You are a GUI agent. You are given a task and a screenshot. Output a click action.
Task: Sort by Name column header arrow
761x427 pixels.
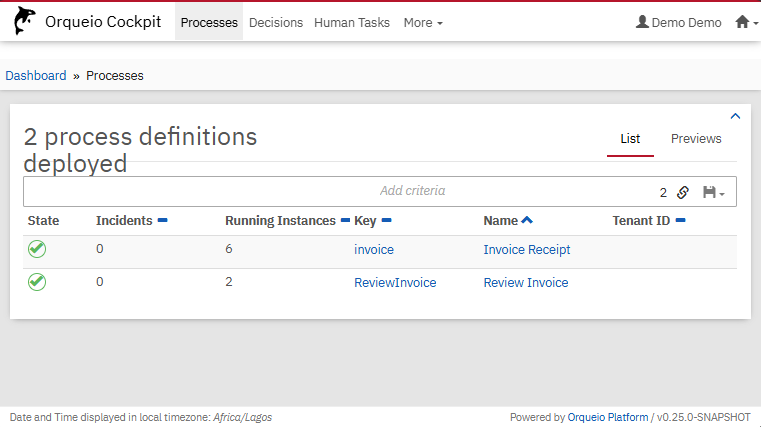(x=527, y=220)
